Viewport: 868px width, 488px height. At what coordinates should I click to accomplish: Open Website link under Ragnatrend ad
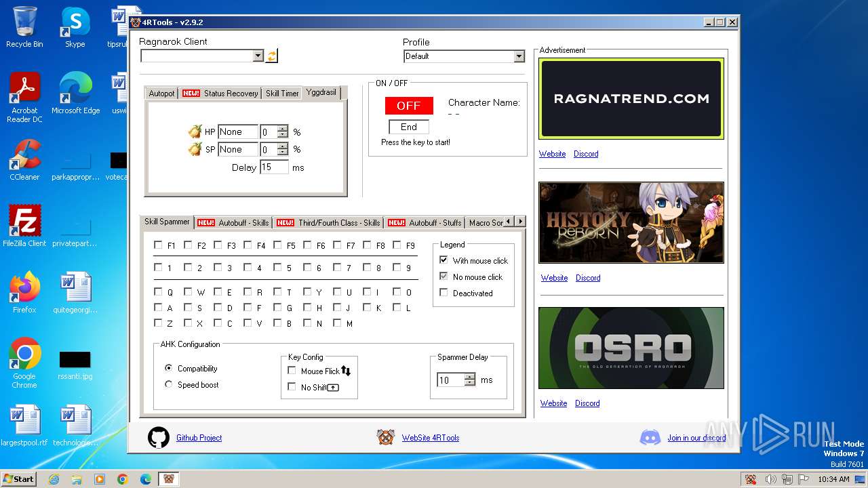(552, 154)
